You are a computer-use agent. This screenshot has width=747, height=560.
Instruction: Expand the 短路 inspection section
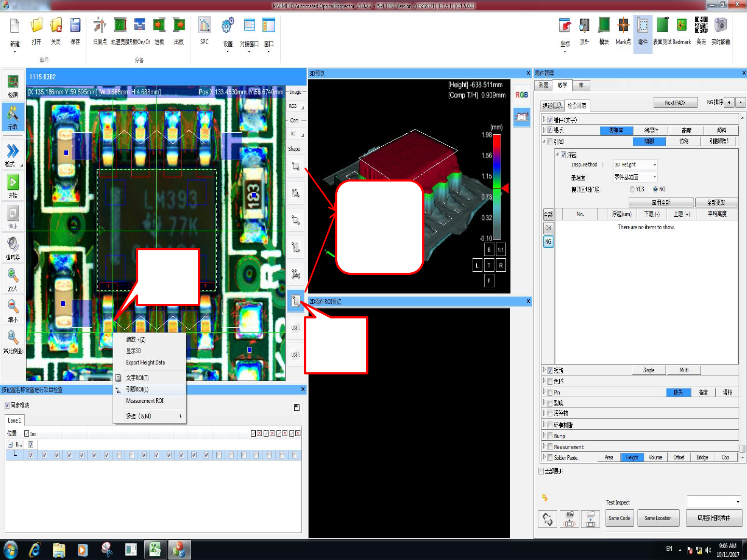click(x=544, y=370)
